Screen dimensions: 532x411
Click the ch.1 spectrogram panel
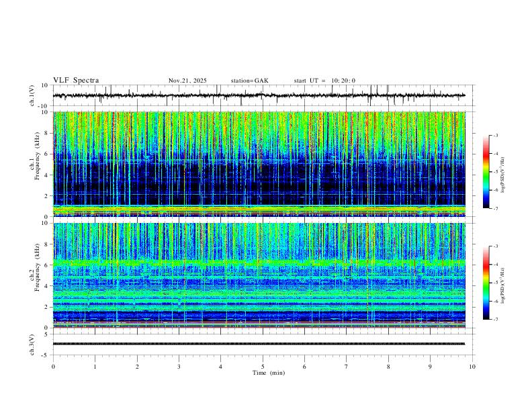point(259,164)
